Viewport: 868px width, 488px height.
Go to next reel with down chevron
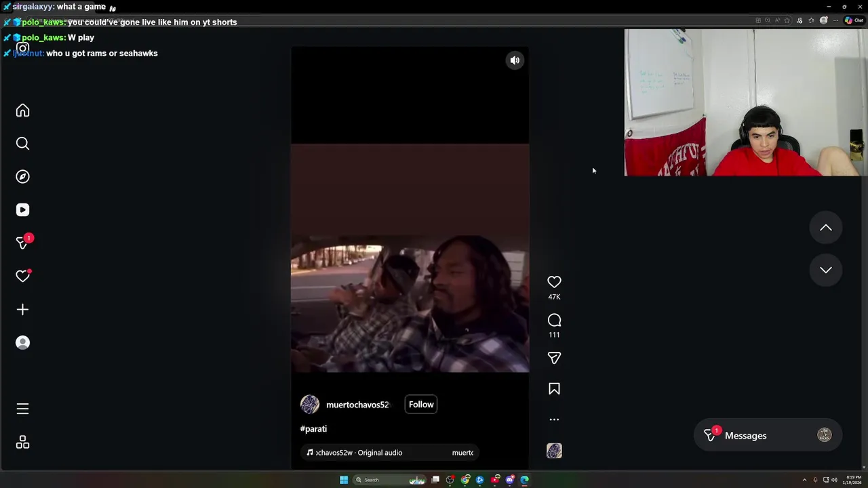tap(825, 270)
